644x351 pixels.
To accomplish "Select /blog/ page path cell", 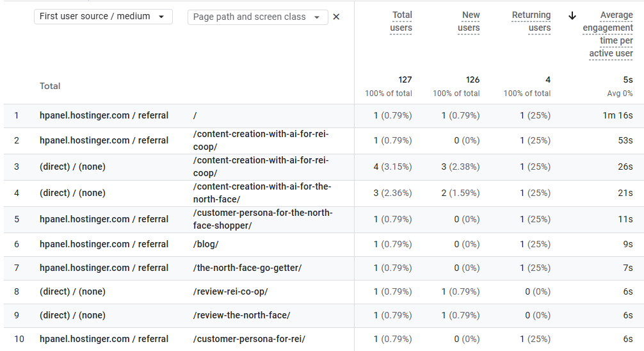I will [205, 244].
